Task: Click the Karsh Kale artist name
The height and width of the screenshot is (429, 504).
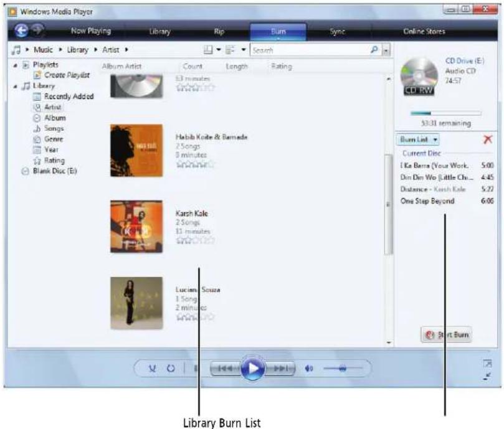Action: pos(192,214)
